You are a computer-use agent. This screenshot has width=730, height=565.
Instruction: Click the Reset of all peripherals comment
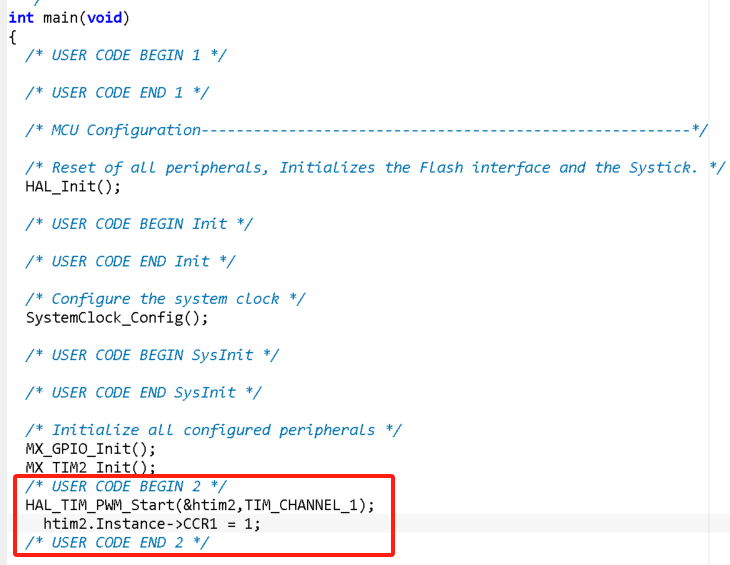point(375,168)
